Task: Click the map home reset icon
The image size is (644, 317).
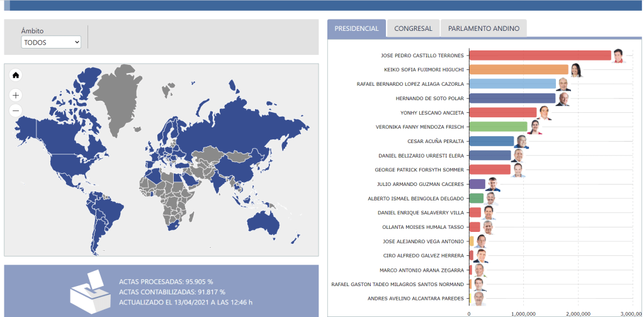Action: click(16, 76)
